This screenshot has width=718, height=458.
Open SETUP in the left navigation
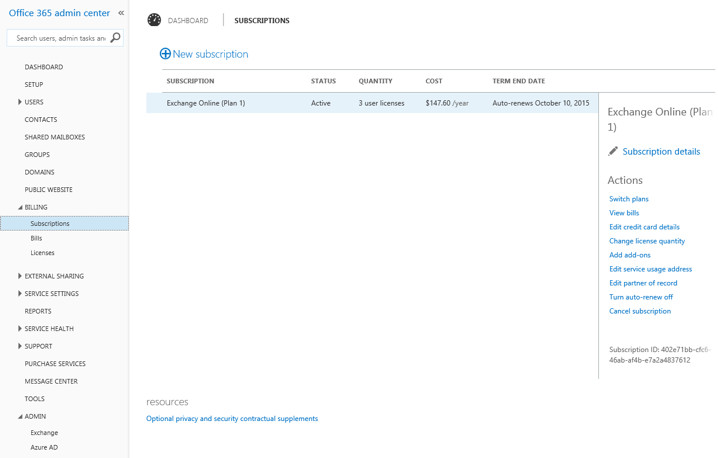point(34,84)
